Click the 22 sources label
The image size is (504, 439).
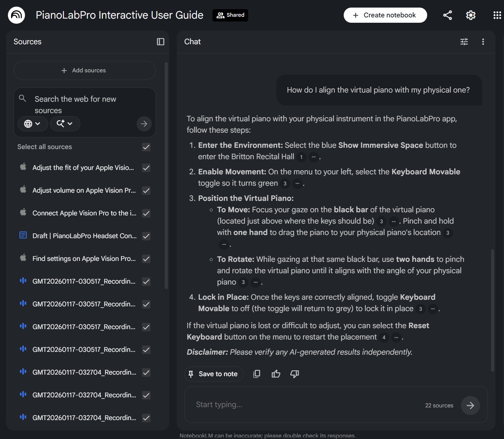tap(439, 406)
